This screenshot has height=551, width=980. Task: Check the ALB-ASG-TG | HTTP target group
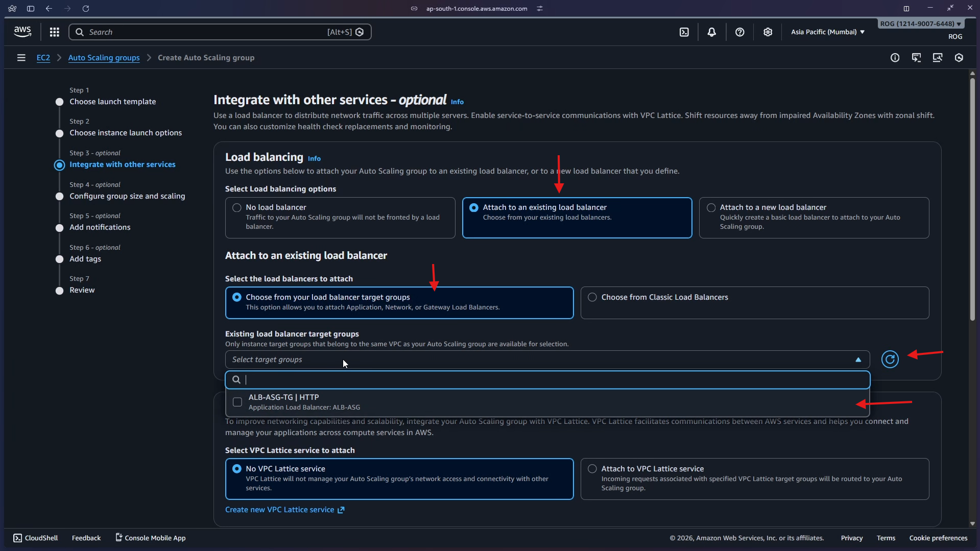[236, 402]
